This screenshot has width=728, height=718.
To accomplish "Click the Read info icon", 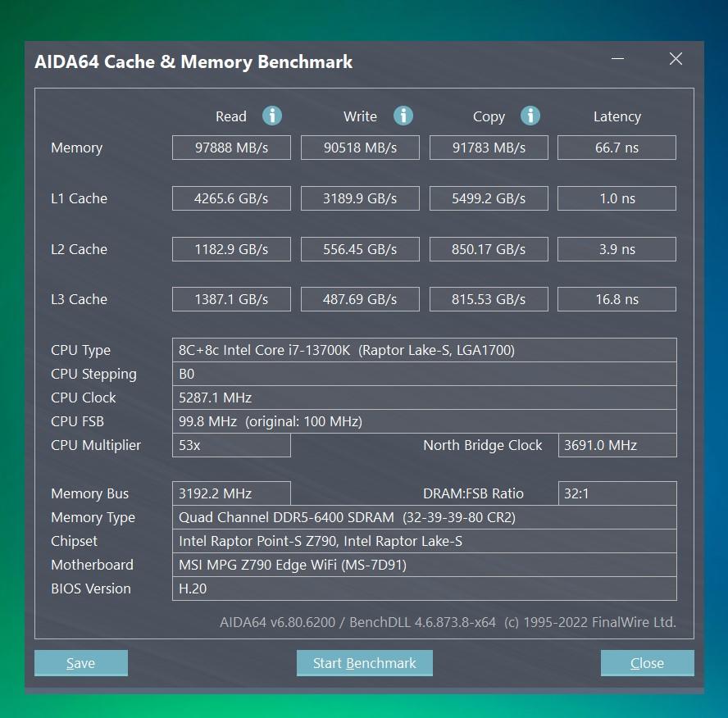I will point(272,116).
